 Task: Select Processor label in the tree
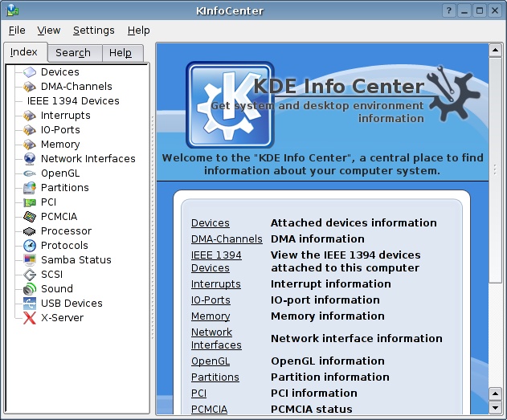66,231
